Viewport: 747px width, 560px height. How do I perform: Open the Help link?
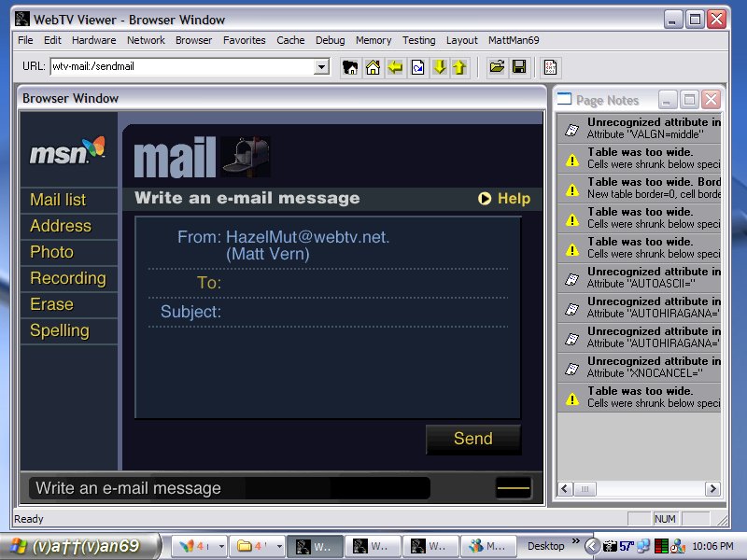pyautogui.click(x=504, y=199)
